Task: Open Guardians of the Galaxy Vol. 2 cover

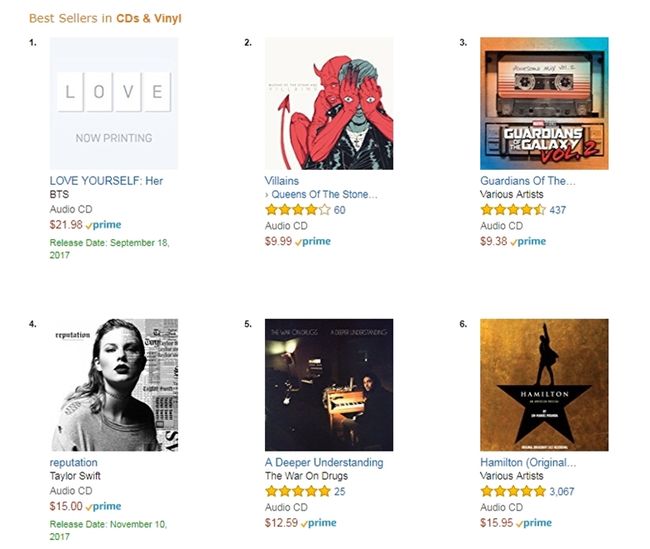Action: pos(544,103)
